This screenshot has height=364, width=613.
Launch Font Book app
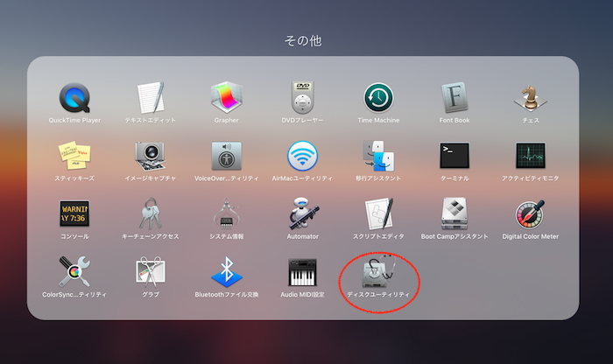[x=454, y=98]
